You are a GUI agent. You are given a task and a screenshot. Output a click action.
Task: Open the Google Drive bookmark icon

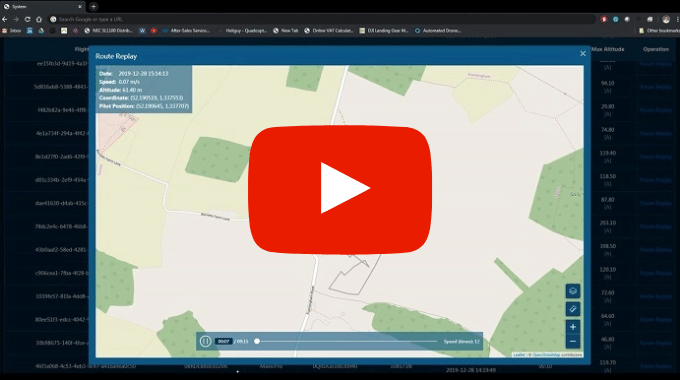[41, 31]
